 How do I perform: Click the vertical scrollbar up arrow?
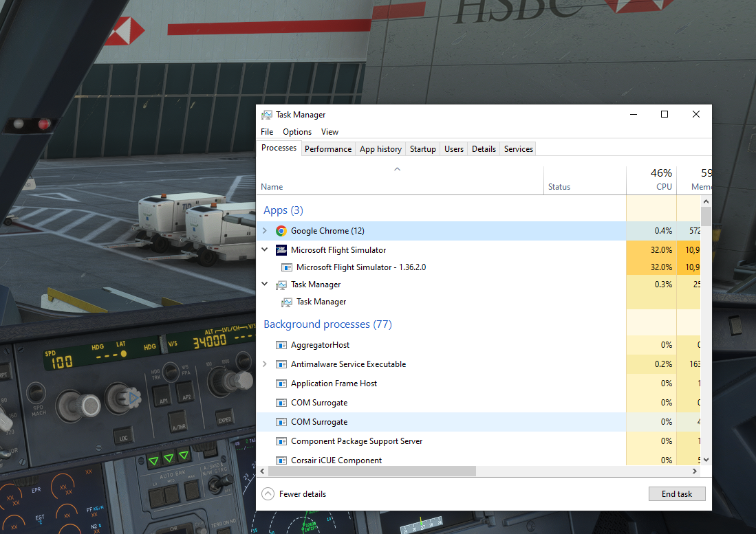[706, 201]
